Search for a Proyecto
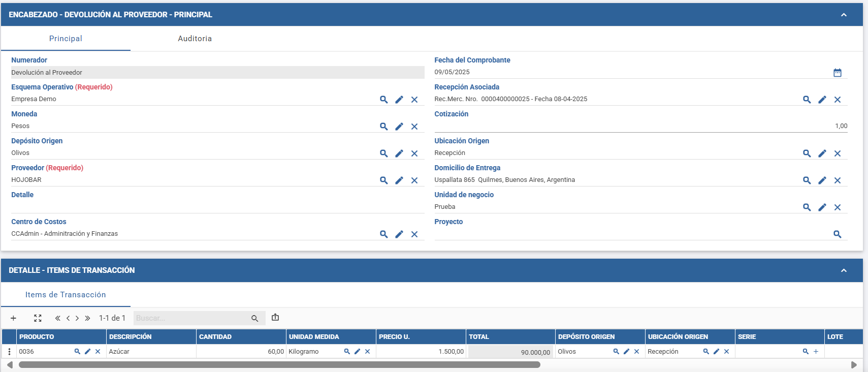The height and width of the screenshot is (372, 868). (838, 234)
